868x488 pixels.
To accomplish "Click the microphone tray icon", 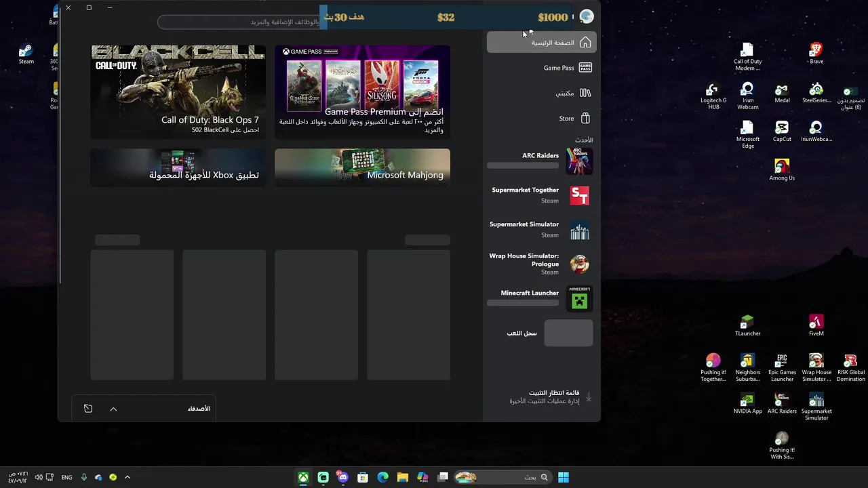I will tap(84, 477).
